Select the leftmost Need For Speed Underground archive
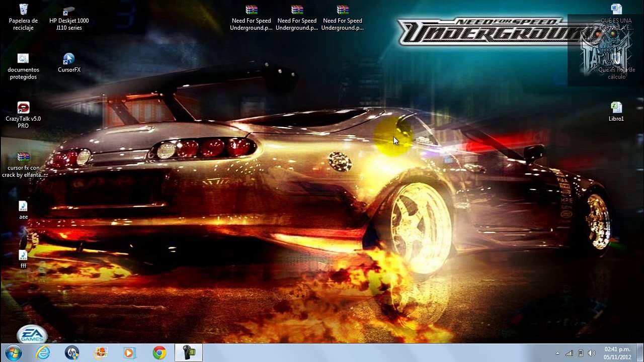Screen dimensions: 644x362 click(x=252, y=18)
